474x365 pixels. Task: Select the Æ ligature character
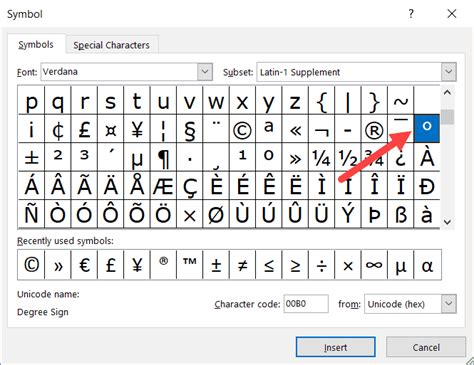point(163,186)
